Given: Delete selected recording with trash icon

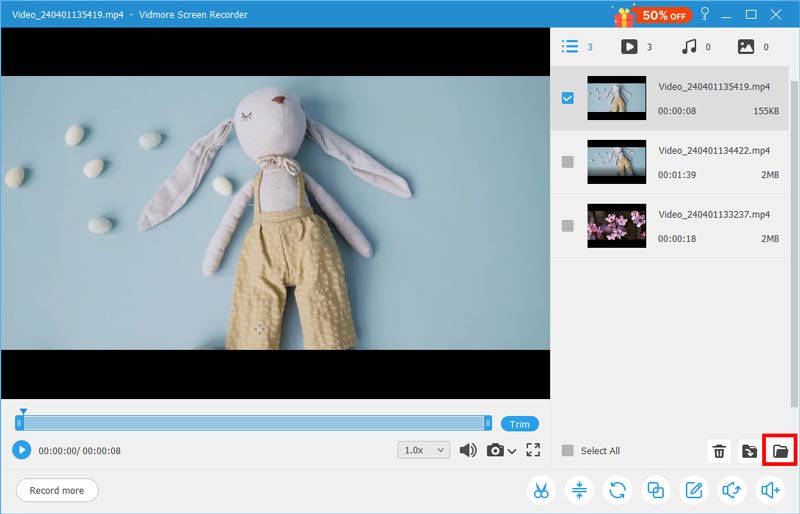Looking at the screenshot, I should click(x=719, y=451).
